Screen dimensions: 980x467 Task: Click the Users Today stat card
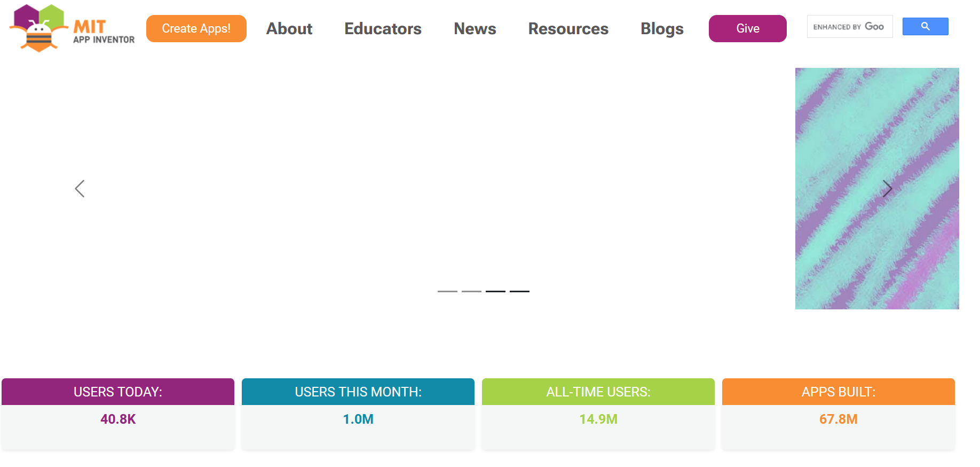118,413
